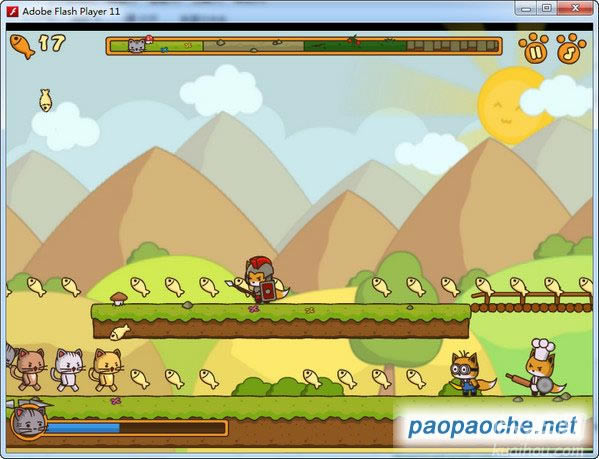This screenshot has width=599, height=459.
Task: Click the brown mushroom on the platform
Action: (118, 299)
